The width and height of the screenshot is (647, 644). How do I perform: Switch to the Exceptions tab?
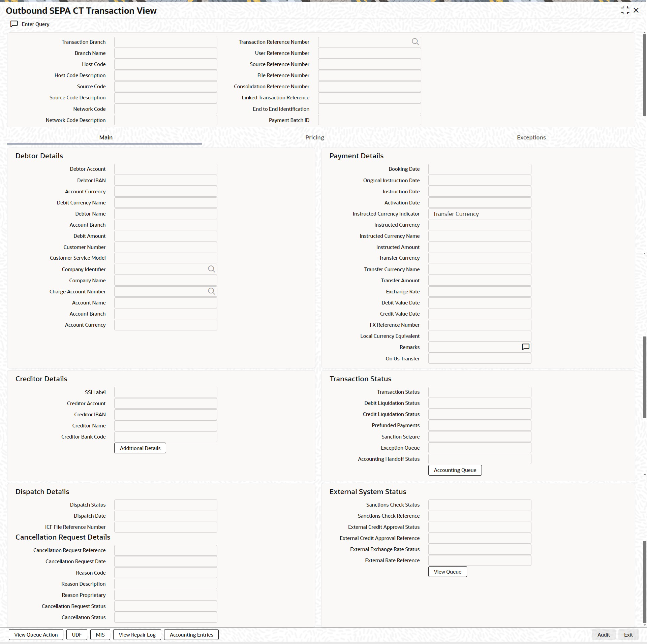click(531, 137)
